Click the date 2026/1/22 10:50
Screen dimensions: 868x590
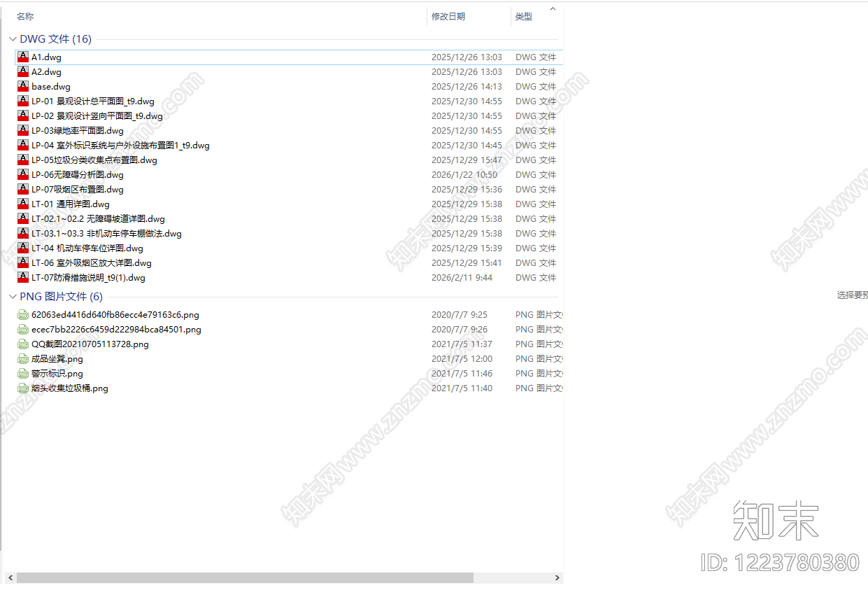coord(464,175)
